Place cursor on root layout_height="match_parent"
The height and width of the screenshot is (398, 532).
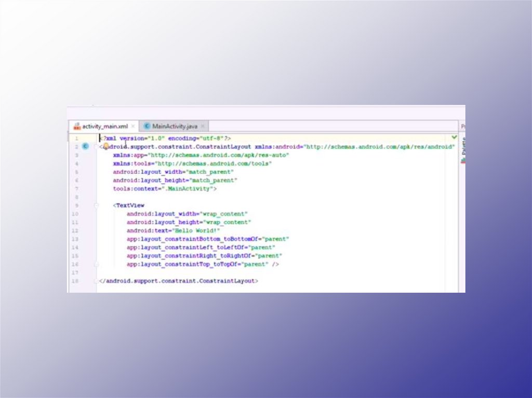tap(175, 181)
